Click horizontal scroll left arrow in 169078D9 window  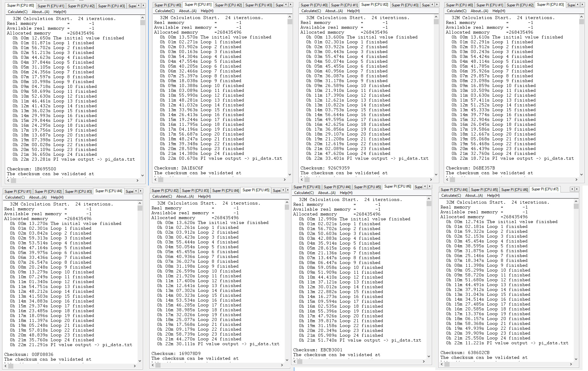click(x=153, y=365)
